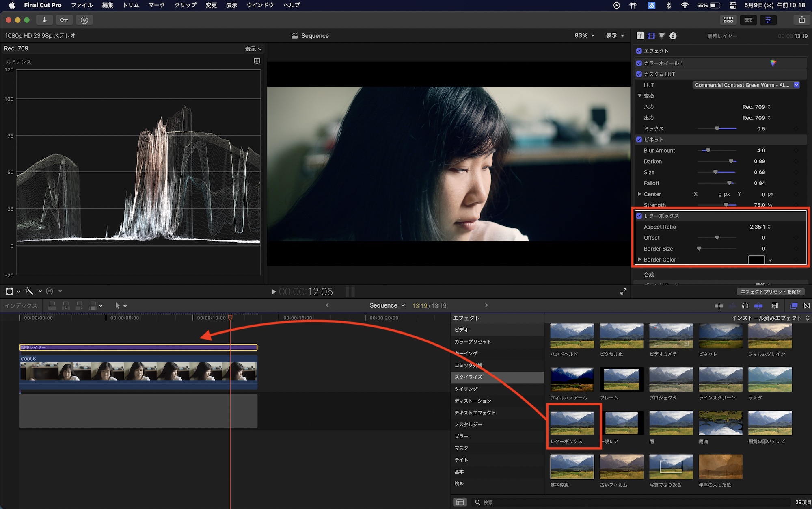The width and height of the screenshot is (812, 509).
Task: Click the インデックス button in timeline
Action: pos(21,305)
